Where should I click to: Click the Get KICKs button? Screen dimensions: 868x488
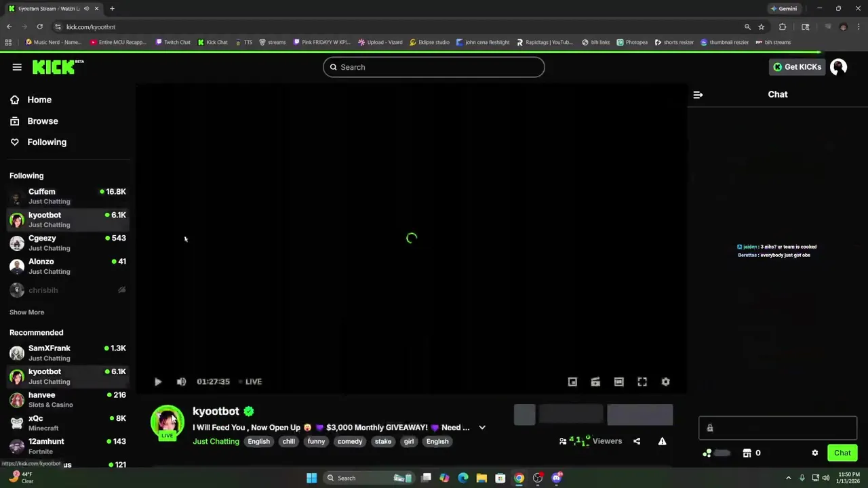pyautogui.click(x=797, y=67)
